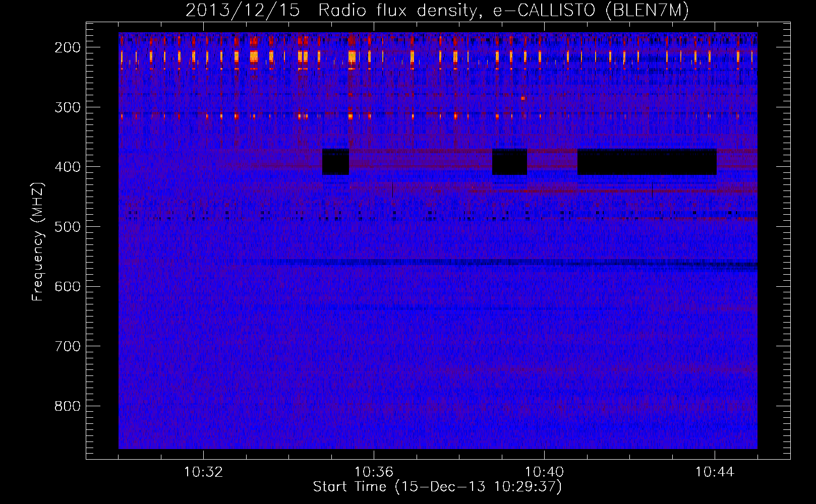The height and width of the screenshot is (504, 816).
Task: Click the 10:44 time tick label
Action: pyautogui.click(x=715, y=472)
